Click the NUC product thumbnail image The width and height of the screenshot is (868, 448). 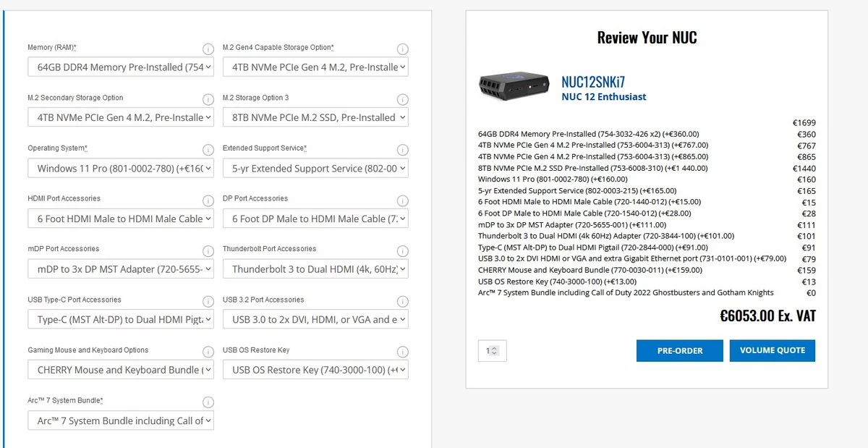[x=515, y=85]
